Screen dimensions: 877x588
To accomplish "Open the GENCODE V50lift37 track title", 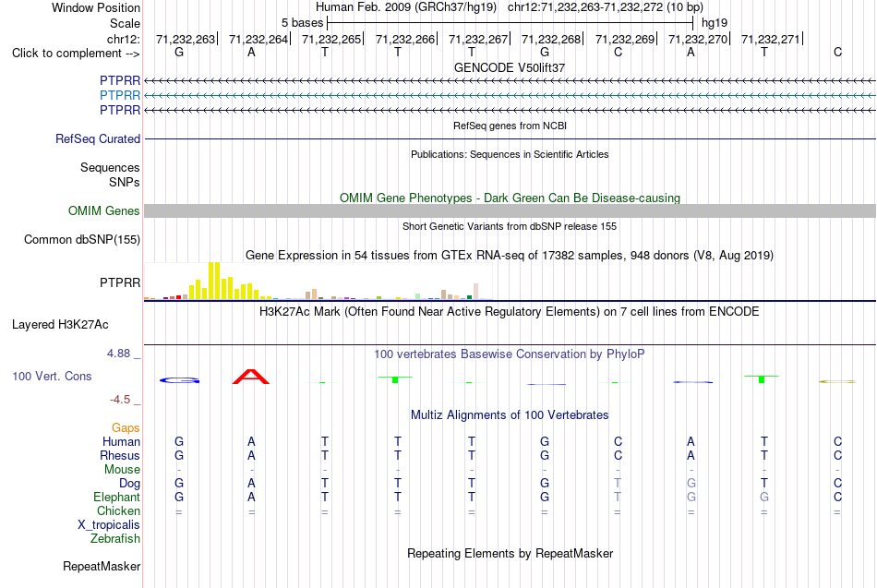I will (510, 67).
